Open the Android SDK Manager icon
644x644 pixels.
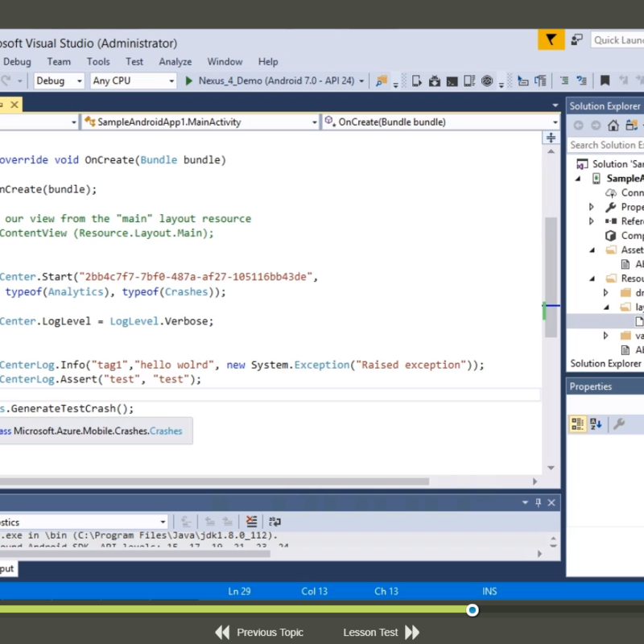[435, 81]
